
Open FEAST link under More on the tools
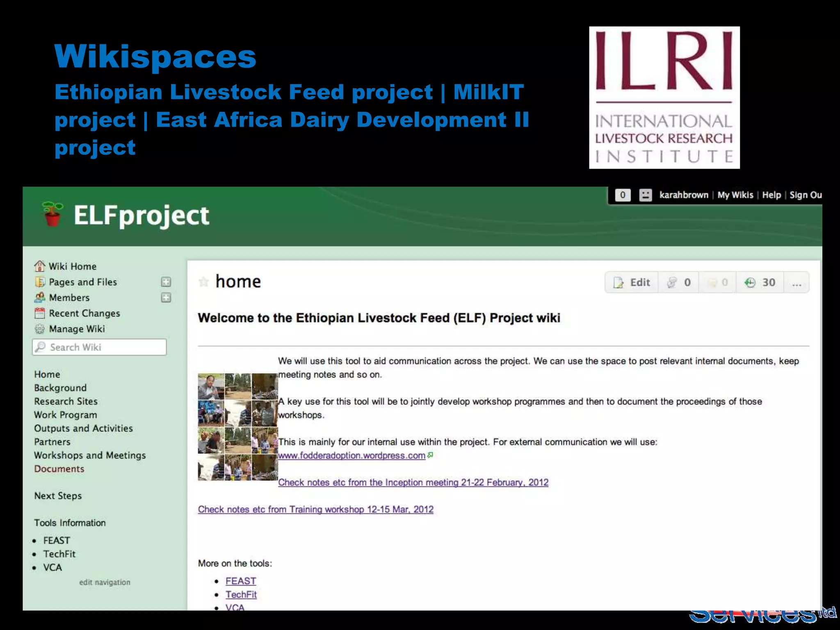[x=241, y=581]
